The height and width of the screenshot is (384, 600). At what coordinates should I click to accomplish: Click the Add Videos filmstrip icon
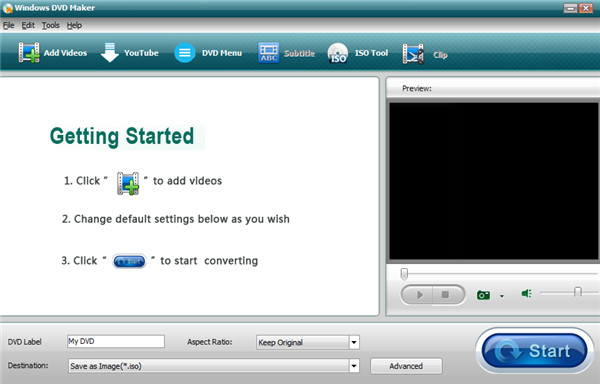(x=29, y=52)
